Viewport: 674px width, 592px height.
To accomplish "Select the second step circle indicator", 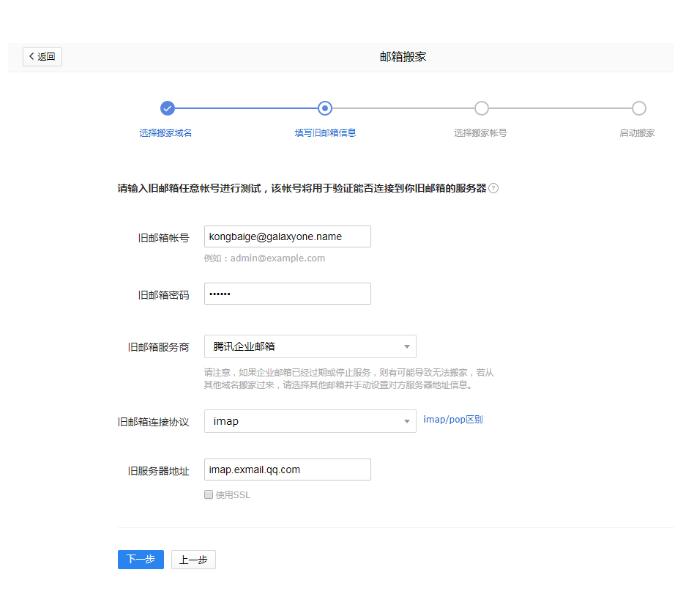I will 325,108.
